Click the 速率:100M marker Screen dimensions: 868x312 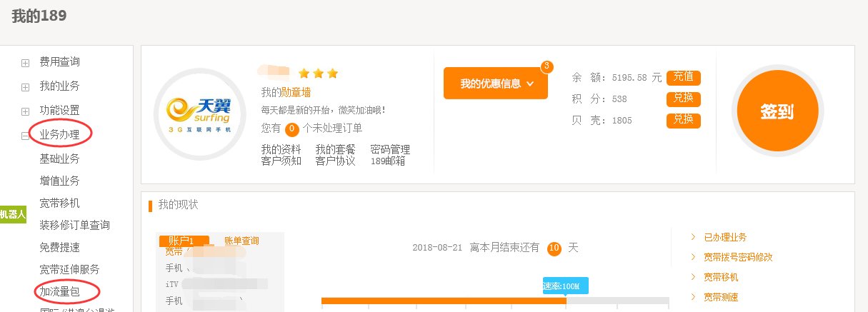coord(566,286)
